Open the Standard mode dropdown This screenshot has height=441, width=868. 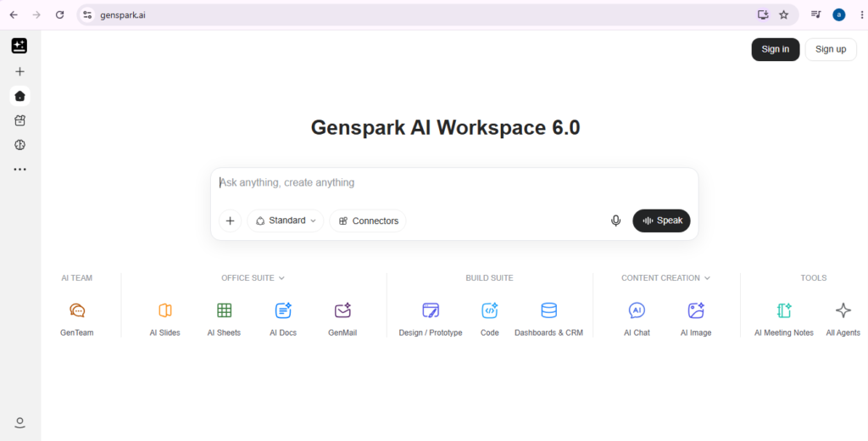pyautogui.click(x=286, y=220)
